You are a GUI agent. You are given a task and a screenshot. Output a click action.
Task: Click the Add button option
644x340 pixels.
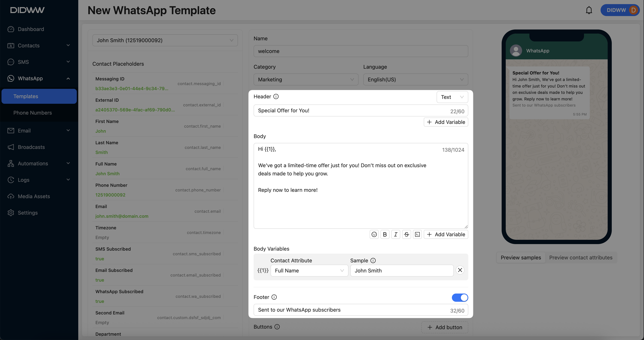(444, 327)
